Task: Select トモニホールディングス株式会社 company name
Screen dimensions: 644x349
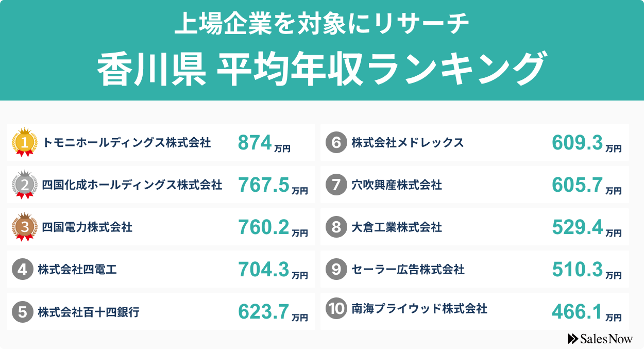Action: (x=127, y=142)
